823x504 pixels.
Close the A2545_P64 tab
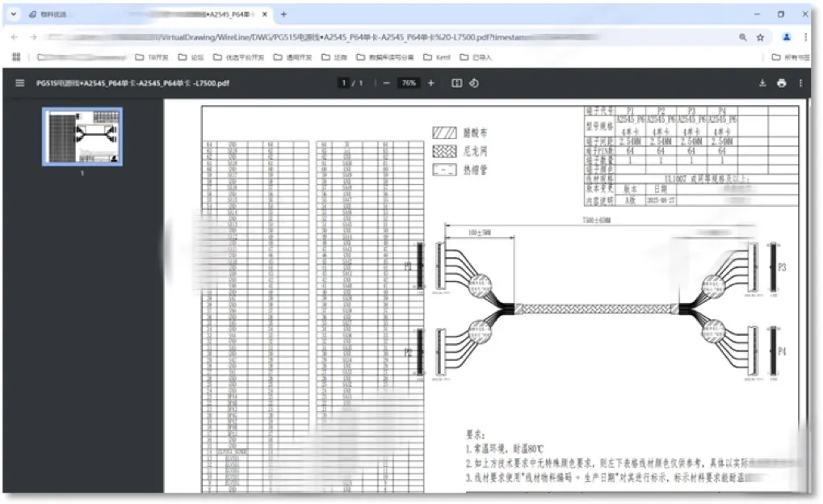click(265, 15)
